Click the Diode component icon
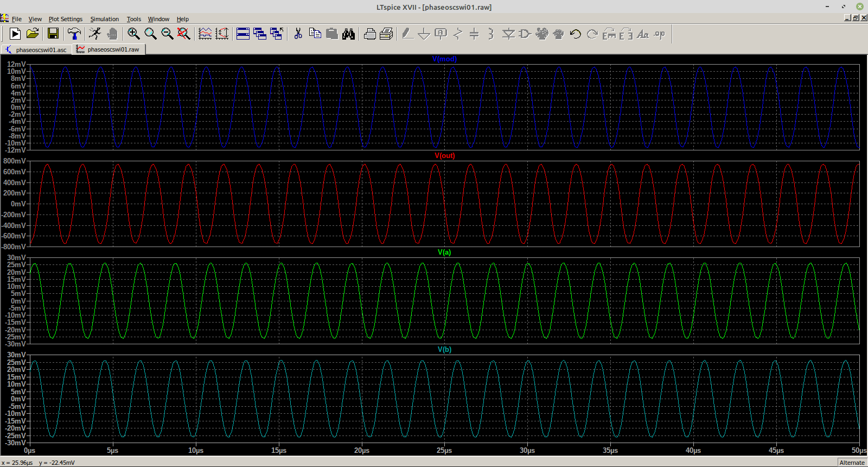Viewport: 868px width, 467px height. point(508,34)
